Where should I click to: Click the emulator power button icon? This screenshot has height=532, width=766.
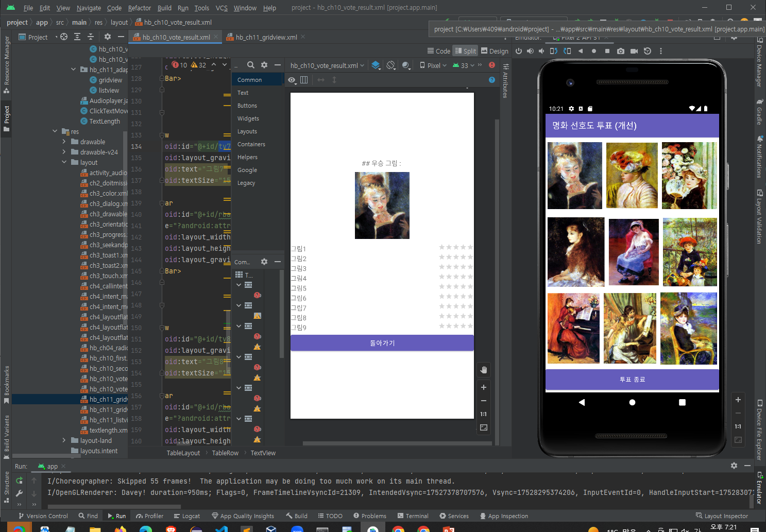[x=519, y=51]
